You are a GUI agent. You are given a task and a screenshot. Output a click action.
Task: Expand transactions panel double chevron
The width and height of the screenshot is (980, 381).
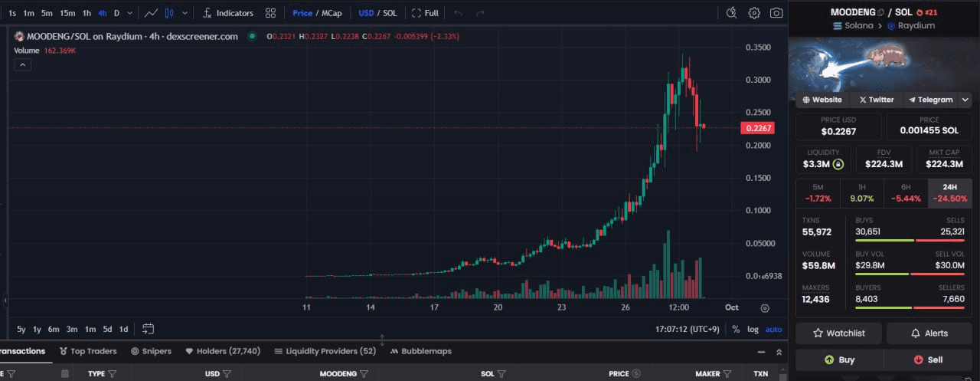coord(779,352)
